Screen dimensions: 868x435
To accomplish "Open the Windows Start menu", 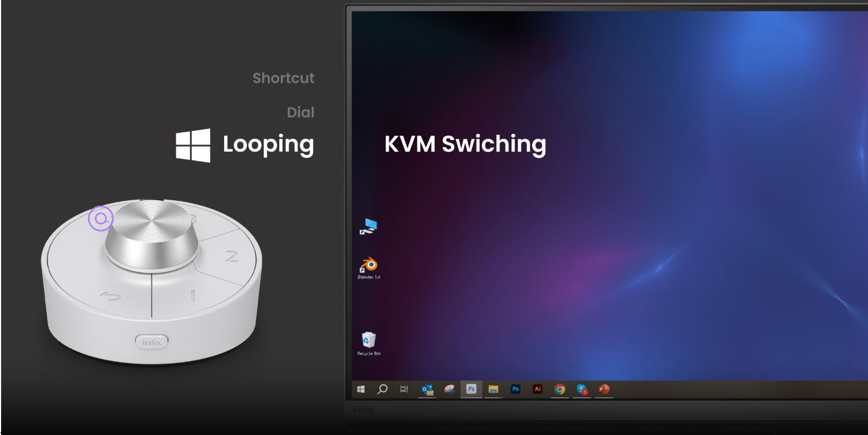I will (361, 389).
